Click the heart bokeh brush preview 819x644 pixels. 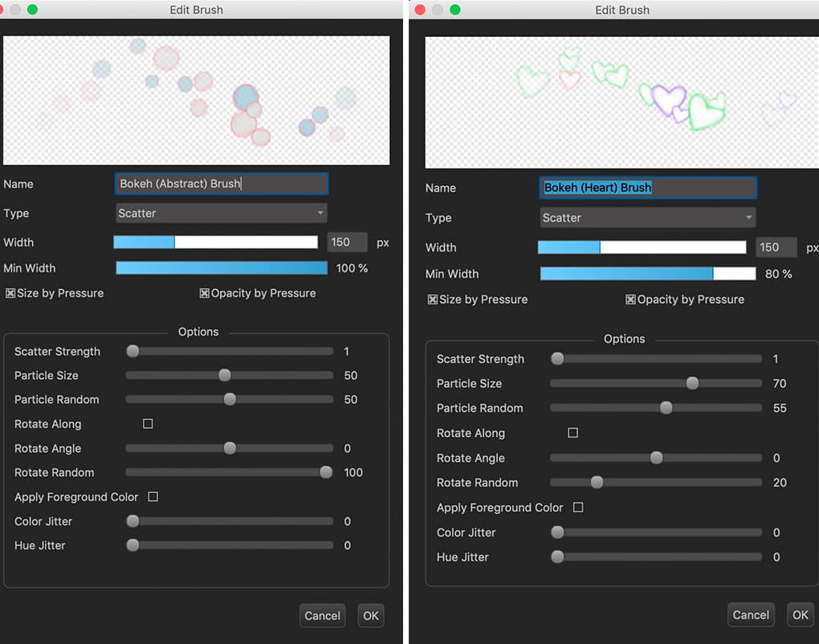tap(622, 102)
